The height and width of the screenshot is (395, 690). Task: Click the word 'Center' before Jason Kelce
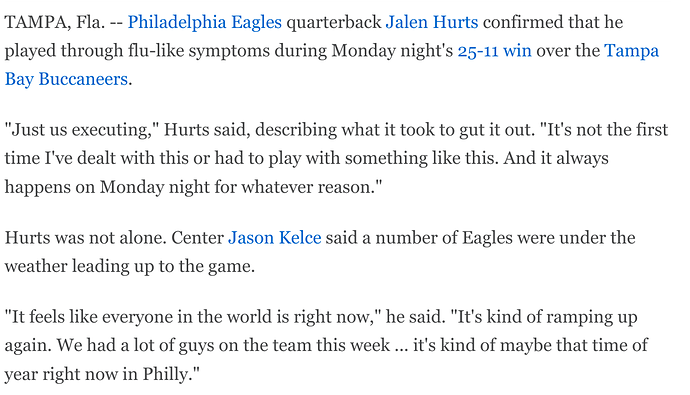coord(198,238)
